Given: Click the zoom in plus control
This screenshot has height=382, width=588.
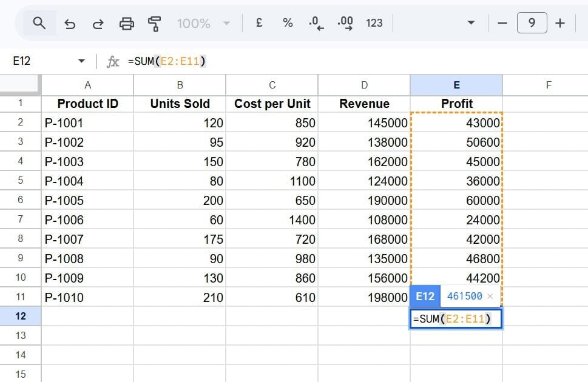Looking at the screenshot, I should [559, 23].
